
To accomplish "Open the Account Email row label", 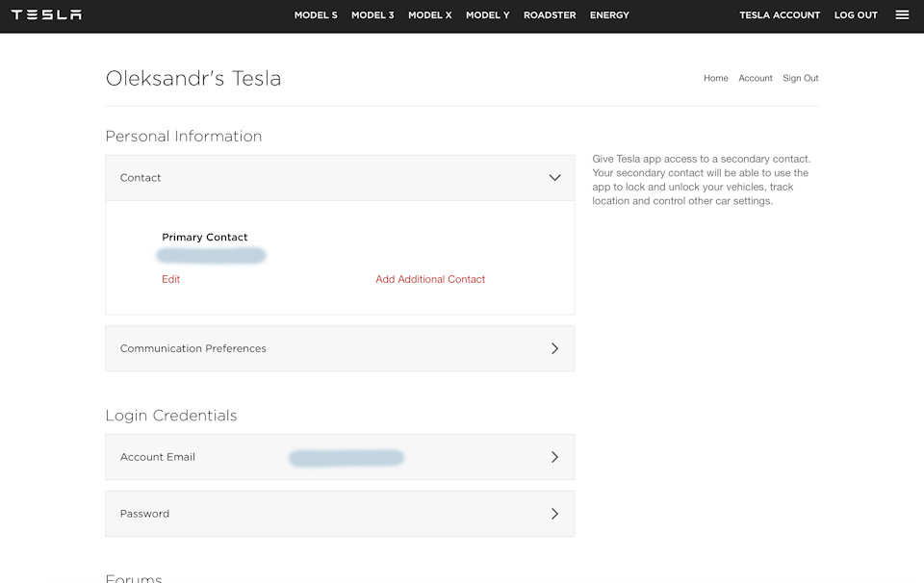I will tap(157, 457).
